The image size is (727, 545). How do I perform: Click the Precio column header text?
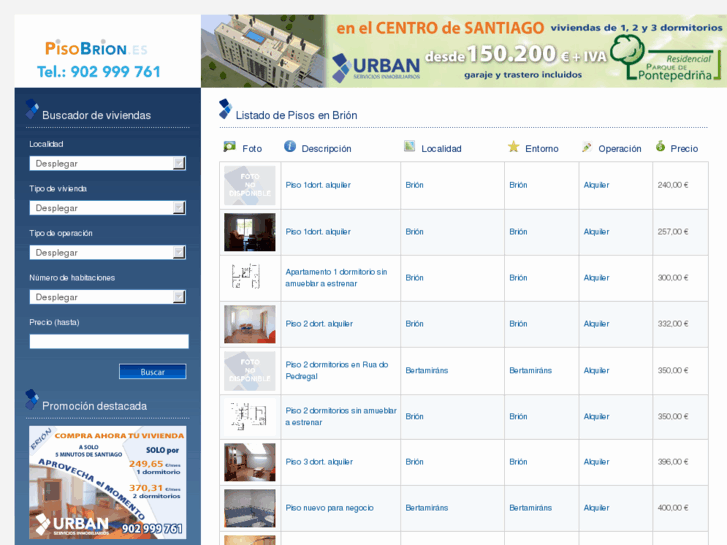(684, 148)
